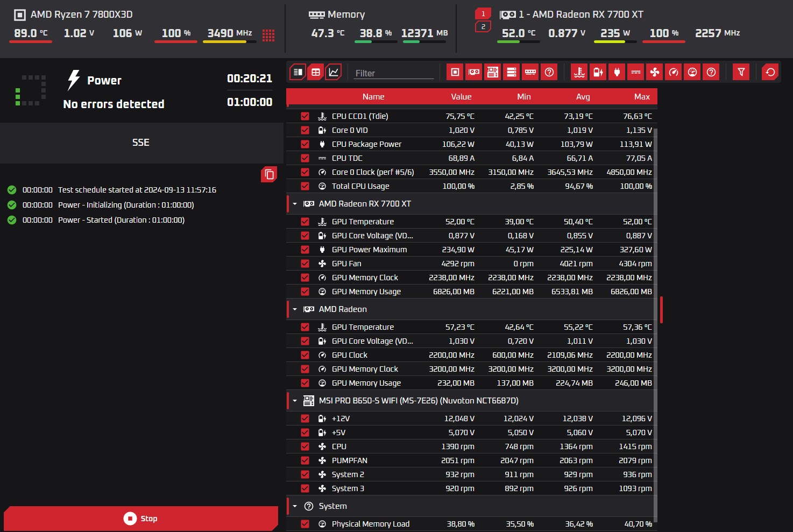Filter sensors by storage drive icon

click(x=512, y=72)
